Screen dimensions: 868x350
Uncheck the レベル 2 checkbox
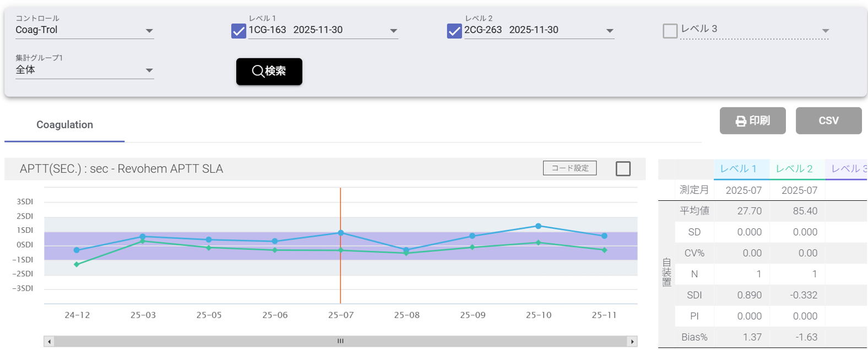454,31
